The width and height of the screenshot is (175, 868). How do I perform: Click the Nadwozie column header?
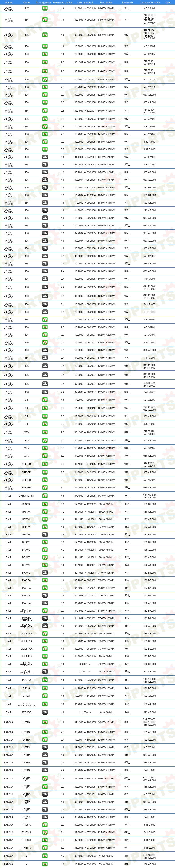[x=127, y=2]
